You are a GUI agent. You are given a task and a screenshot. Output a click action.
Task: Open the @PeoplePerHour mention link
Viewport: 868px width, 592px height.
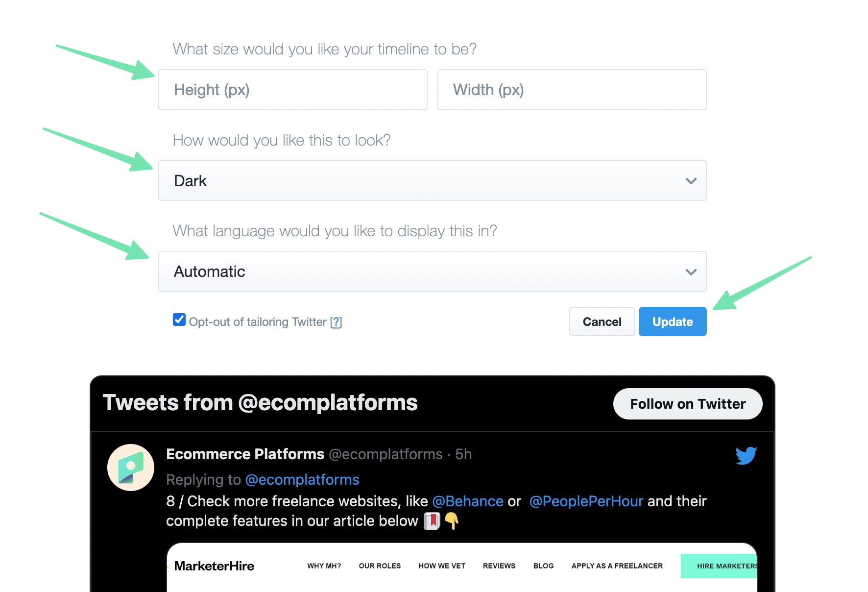click(x=586, y=501)
